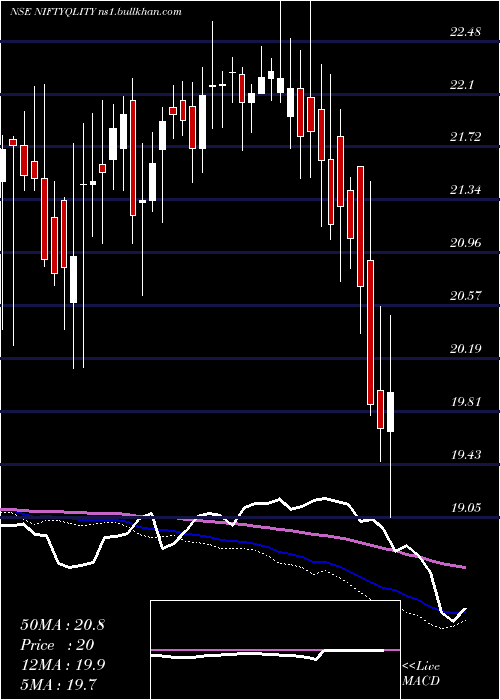
Task: Click the 20.19 price axis label
Action: tap(465, 349)
